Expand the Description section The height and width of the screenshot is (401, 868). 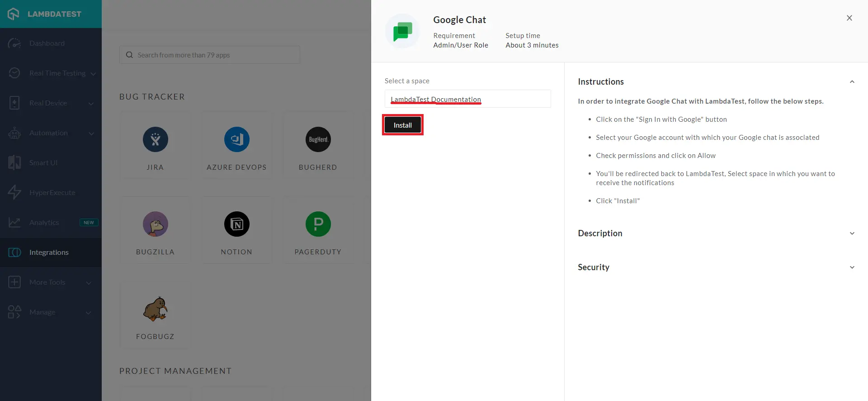point(852,234)
